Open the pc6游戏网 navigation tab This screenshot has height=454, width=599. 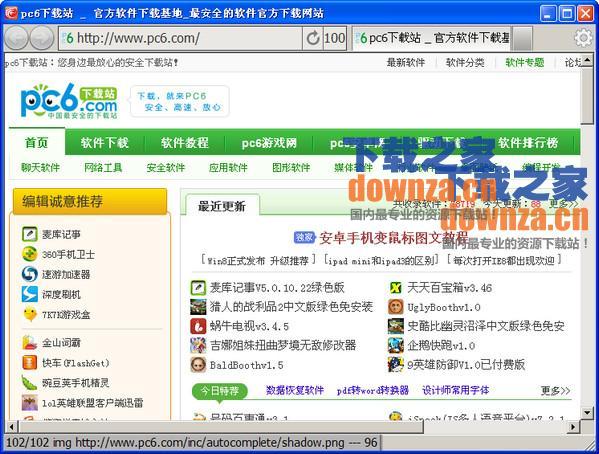269,143
